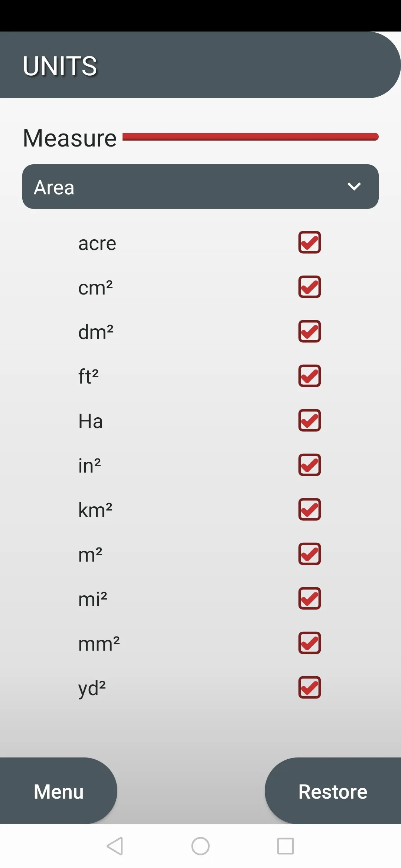Disable the yd² unit checkbox

point(309,688)
